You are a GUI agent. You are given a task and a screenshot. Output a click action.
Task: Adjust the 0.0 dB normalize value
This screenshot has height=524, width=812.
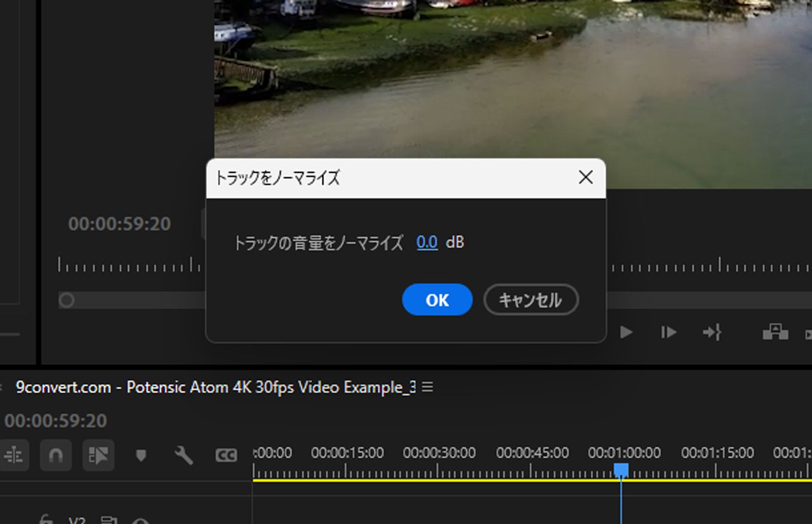[426, 242]
